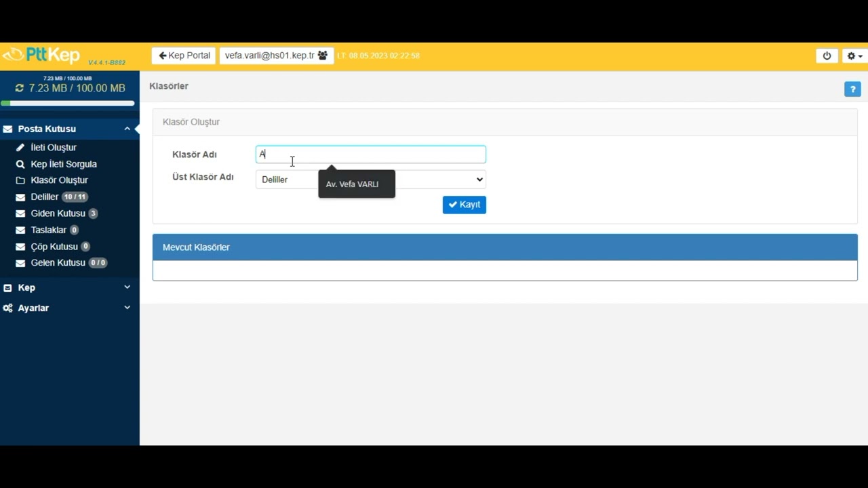Image resolution: width=868 pixels, height=488 pixels.
Task: Click the Giden Kutusu badge 3
Action: 93,213
